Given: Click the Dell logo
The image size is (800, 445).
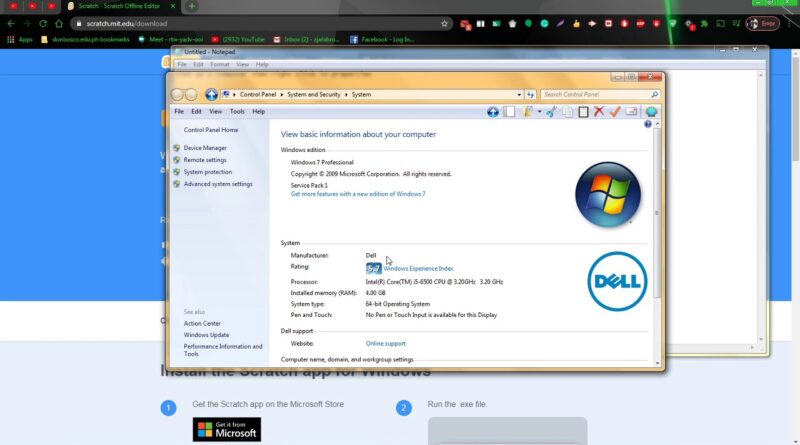Looking at the screenshot, I should [617, 281].
